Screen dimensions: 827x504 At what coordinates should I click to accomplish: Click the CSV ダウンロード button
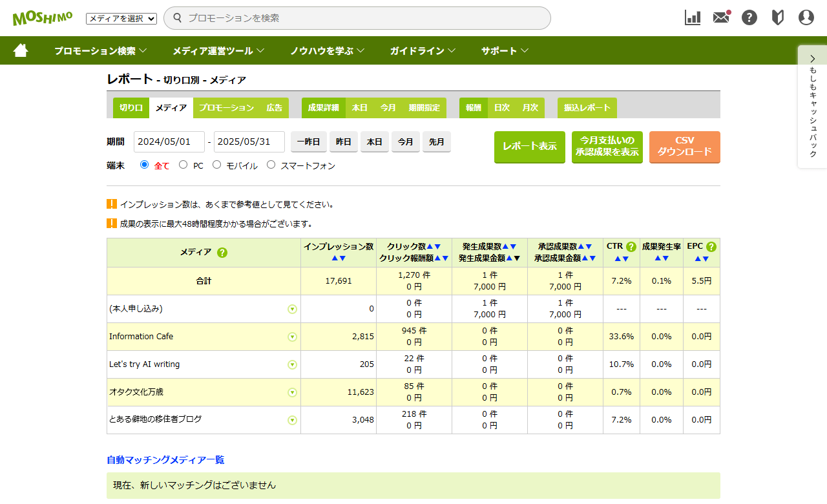tap(684, 147)
